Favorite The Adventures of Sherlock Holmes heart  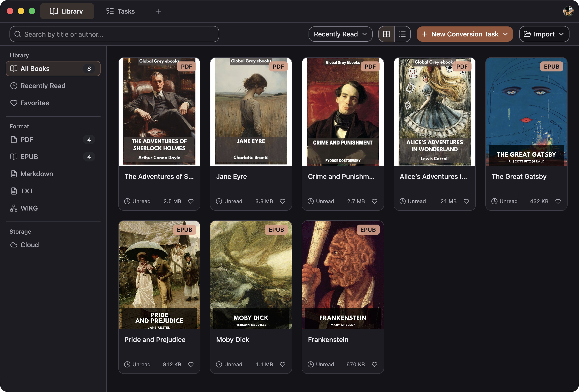(x=191, y=201)
